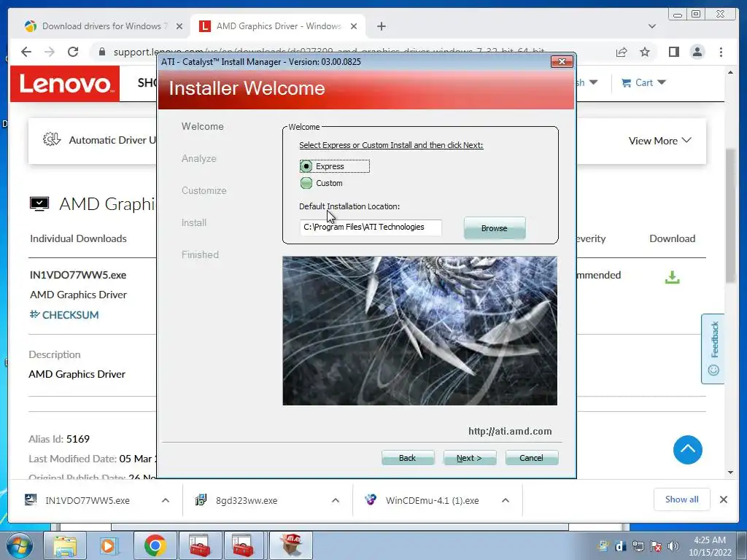Click the page vertical scrollbar

[x=731, y=216]
